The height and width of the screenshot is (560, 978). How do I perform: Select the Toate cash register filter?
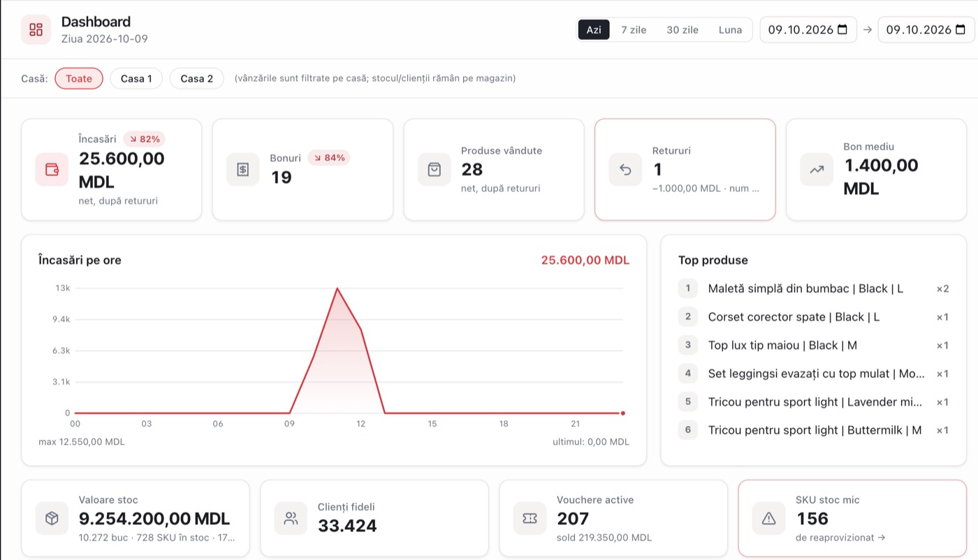pyautogui.click(x=79, y=78)
